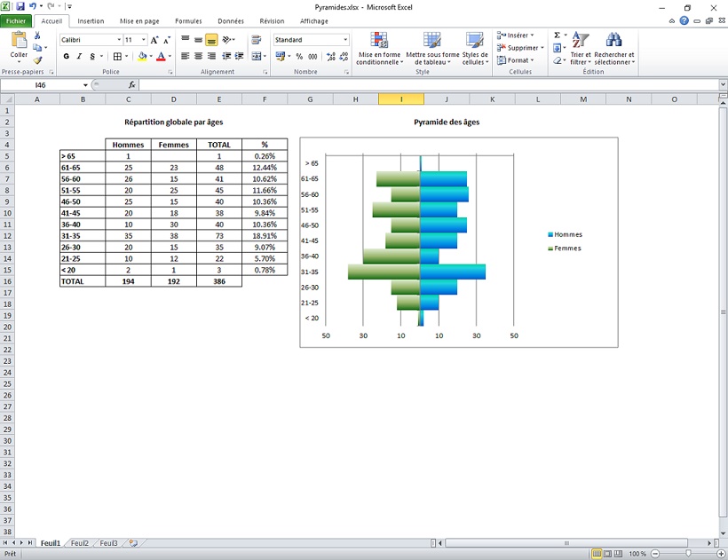Toggle the highlighted bottom vertical align button
Viewport: 728px width, 560px height.
[211, 40]
